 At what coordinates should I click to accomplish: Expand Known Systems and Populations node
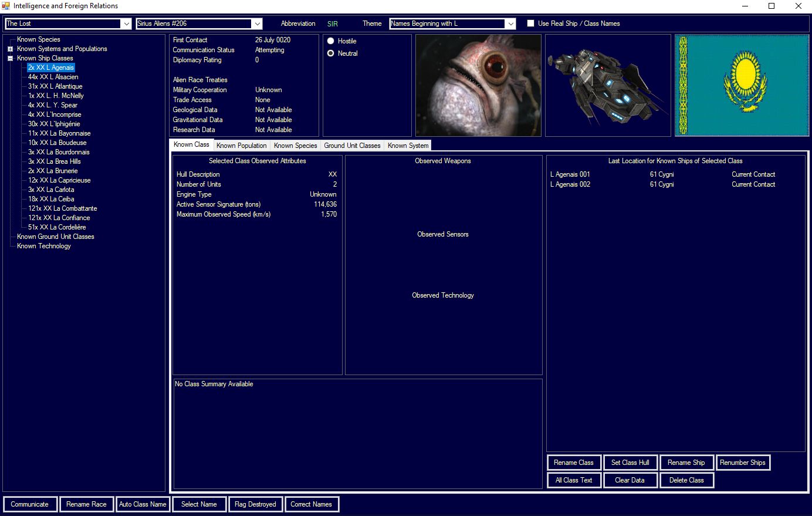point(10,49)
